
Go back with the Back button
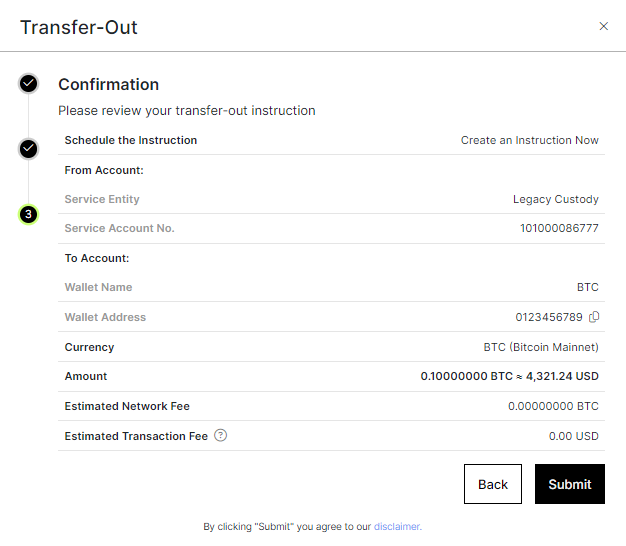point(493,484)
